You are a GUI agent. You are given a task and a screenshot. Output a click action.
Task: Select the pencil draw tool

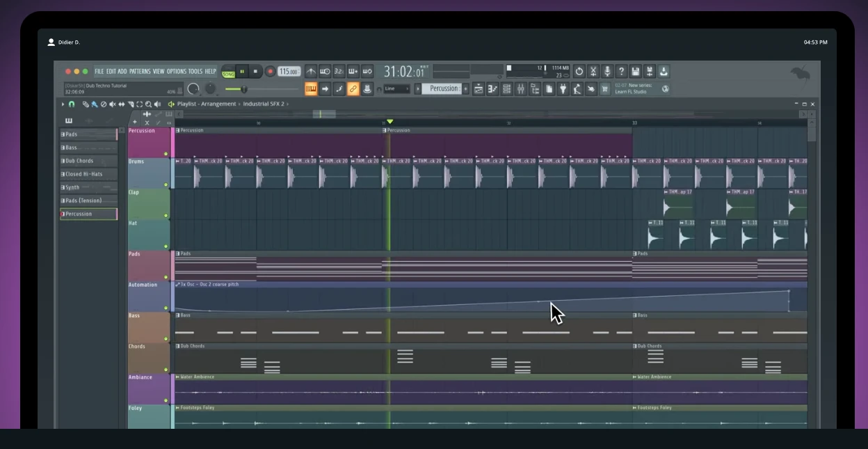pyautogui.click(x=86, y=104)
